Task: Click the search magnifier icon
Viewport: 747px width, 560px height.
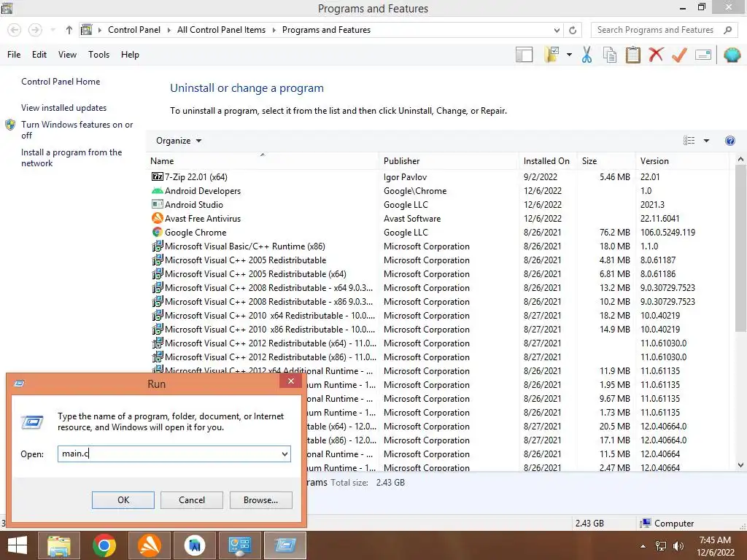Action: tap(727, 30)
